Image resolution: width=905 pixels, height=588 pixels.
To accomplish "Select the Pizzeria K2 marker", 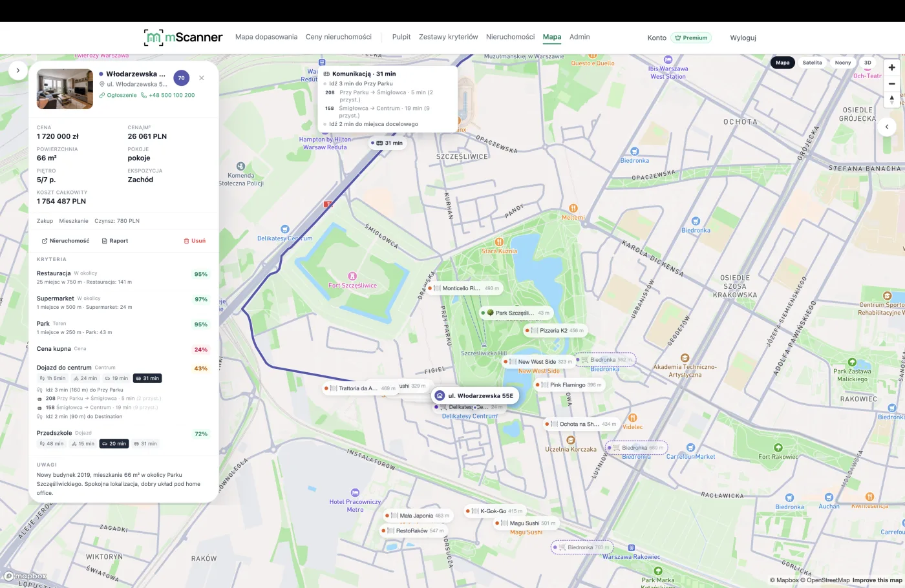I will [555, 330].
